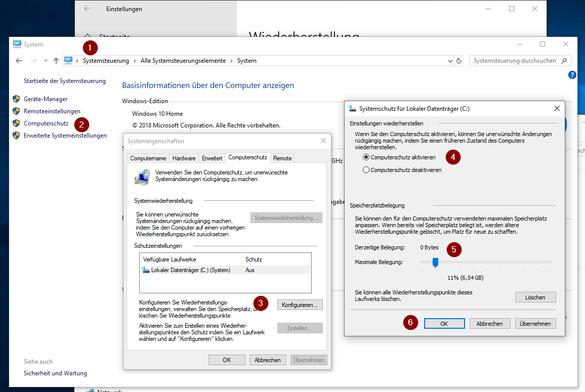
Task: Go forward in System window navigation
Action: (33, 61)
